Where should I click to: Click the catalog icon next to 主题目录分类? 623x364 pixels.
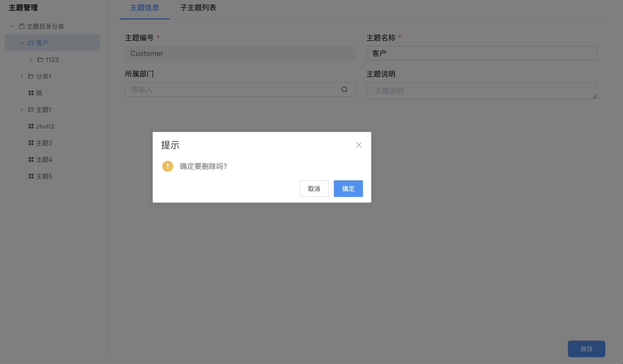point(22,26)
